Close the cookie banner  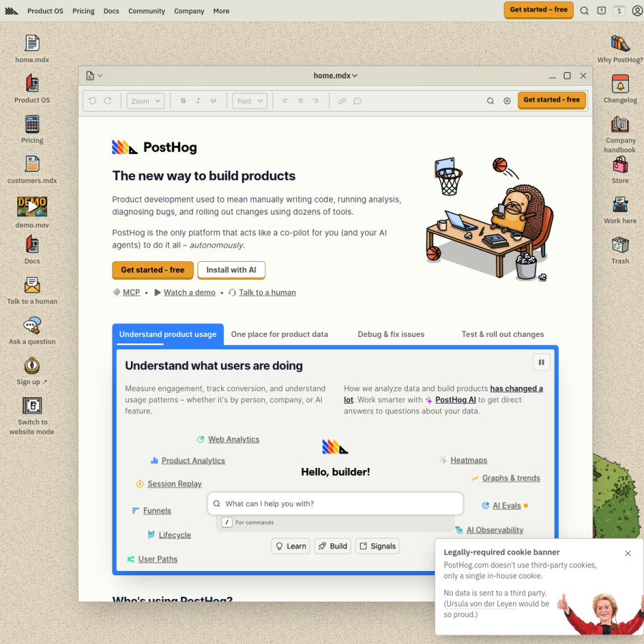pos(628,553)
